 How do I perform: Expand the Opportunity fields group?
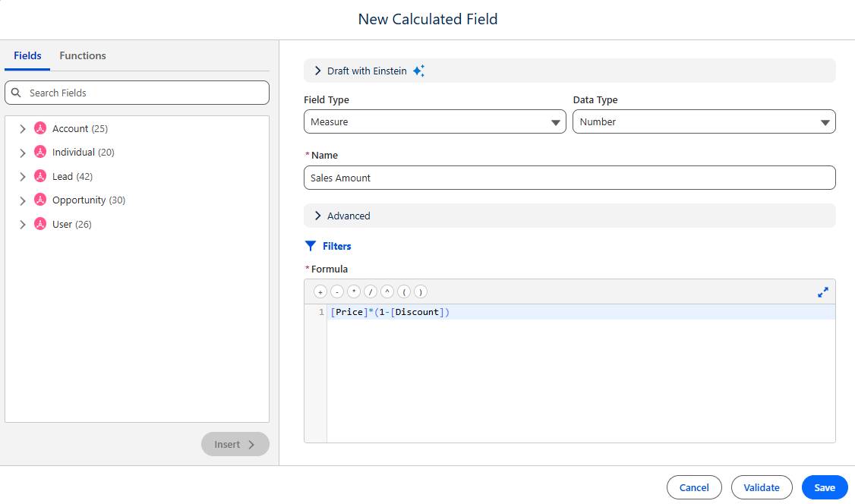pyautogui.click(x=22, y=200)
